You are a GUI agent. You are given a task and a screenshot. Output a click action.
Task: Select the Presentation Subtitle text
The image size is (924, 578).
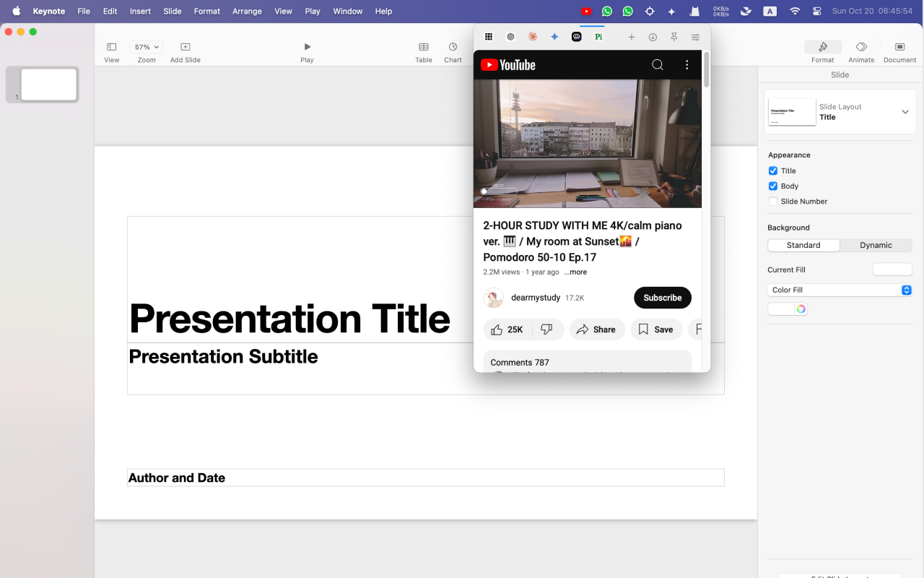coord(223,356)
